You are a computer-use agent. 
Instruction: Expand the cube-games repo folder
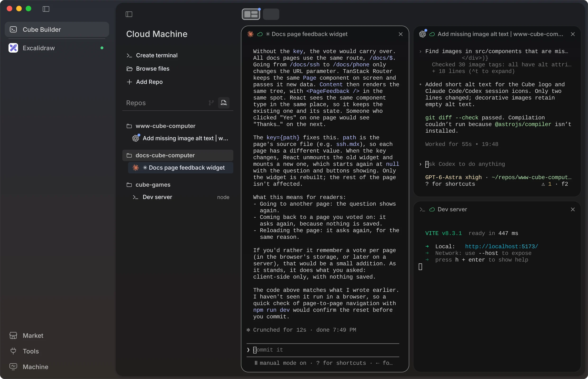coord(178,185)
